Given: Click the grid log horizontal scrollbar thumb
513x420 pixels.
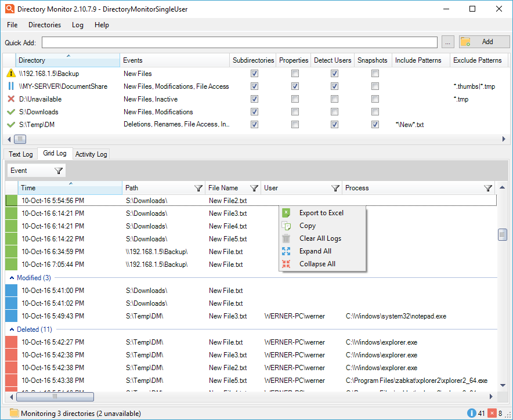Looking at the screenshot, I should pos(55,397).
